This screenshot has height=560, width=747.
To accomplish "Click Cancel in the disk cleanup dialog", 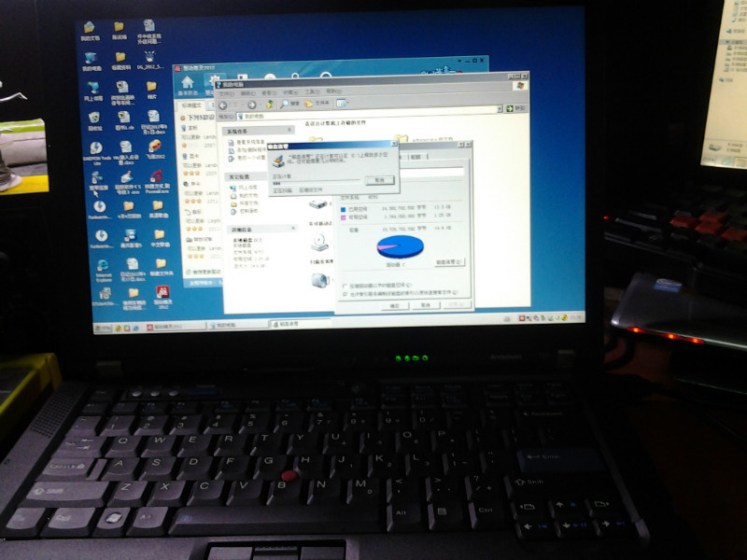I will click(378, 179).
